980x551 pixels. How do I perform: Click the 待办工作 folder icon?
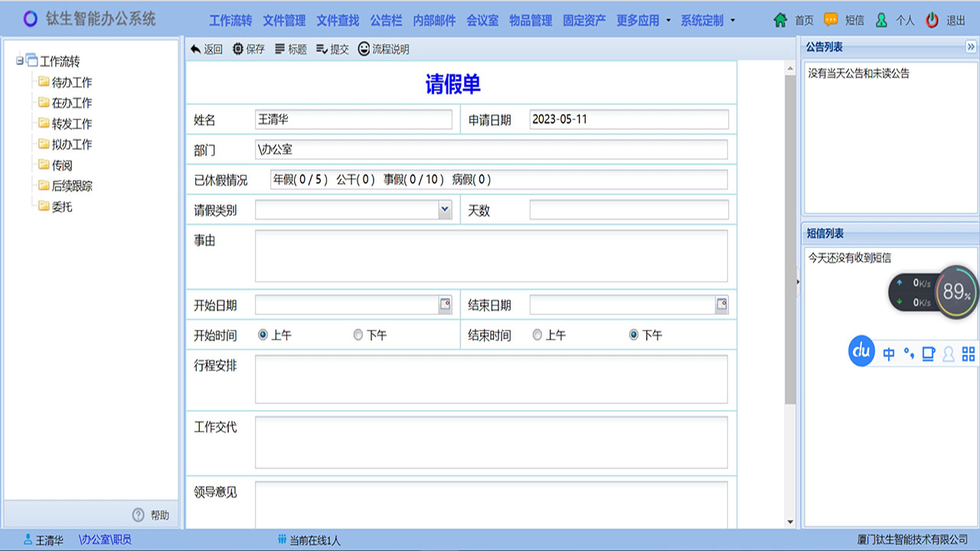[x=44, y=82]
